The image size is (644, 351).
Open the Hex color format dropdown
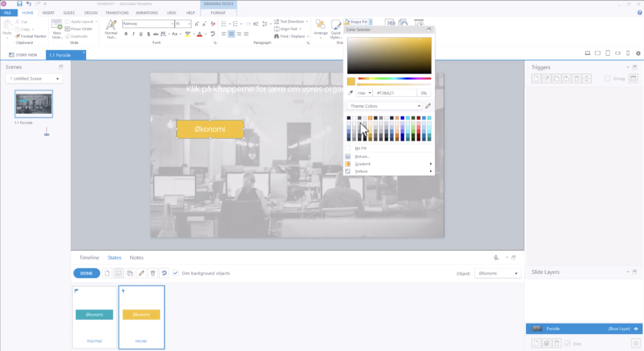[x=364, y=93]
